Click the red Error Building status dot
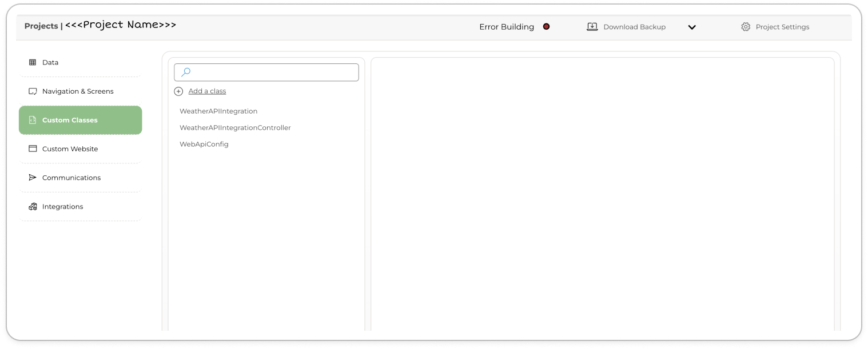 pyautogui.click(x=546, y=26)
